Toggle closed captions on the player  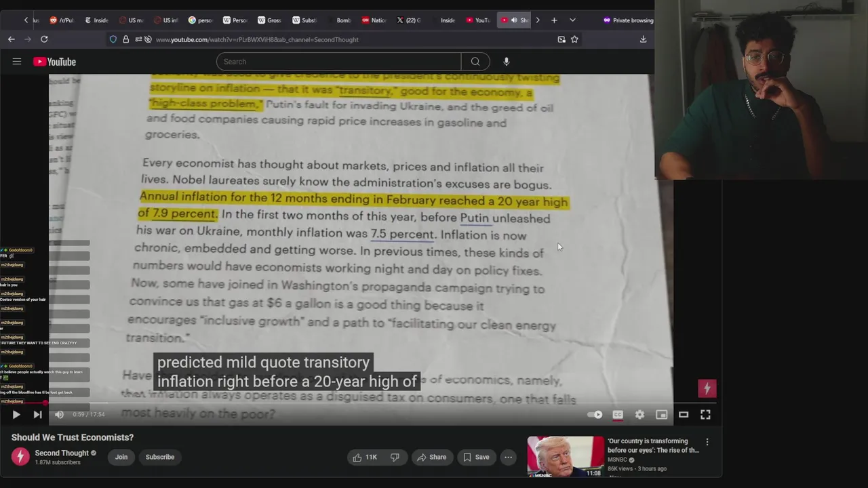coord(618,415)
